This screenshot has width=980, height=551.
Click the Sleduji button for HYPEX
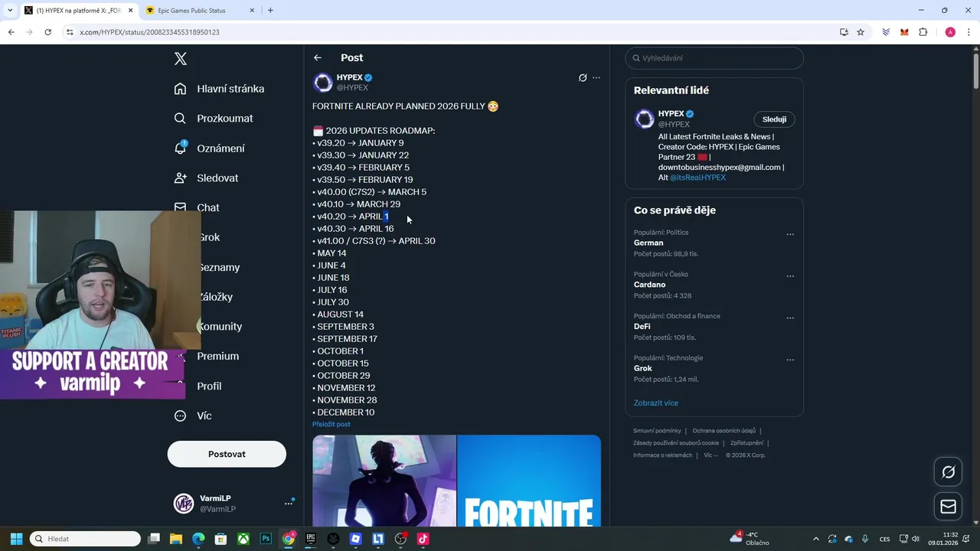[x=774, y=119]
